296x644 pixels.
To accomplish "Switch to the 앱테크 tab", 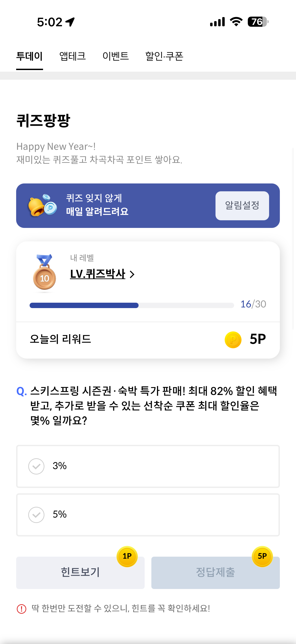I will 73,56.
